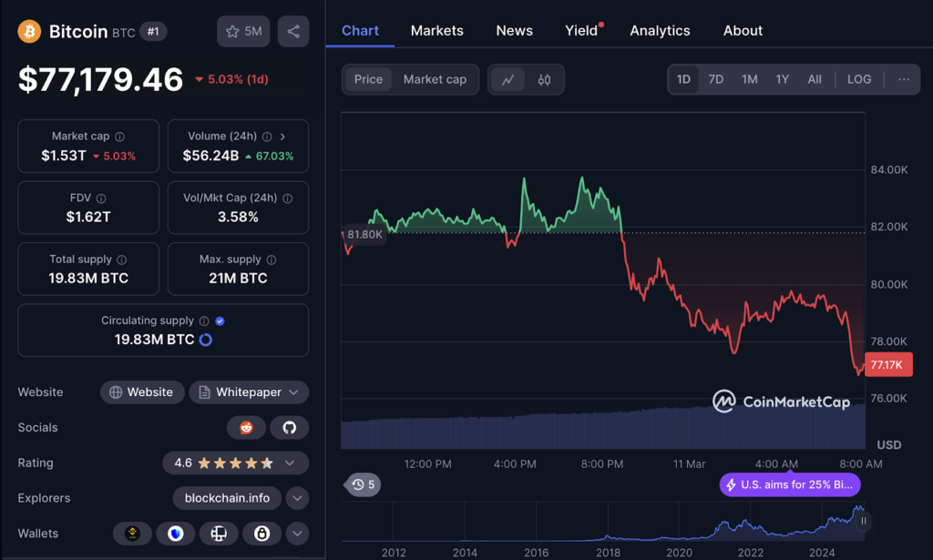Expand the 4.6 Rating details
Image resolution: width=933 pixels, height=560 pixels.
point(290,463)
